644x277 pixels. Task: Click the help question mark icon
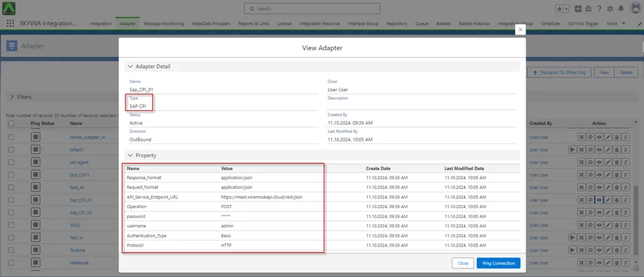[x=599, y=9]
